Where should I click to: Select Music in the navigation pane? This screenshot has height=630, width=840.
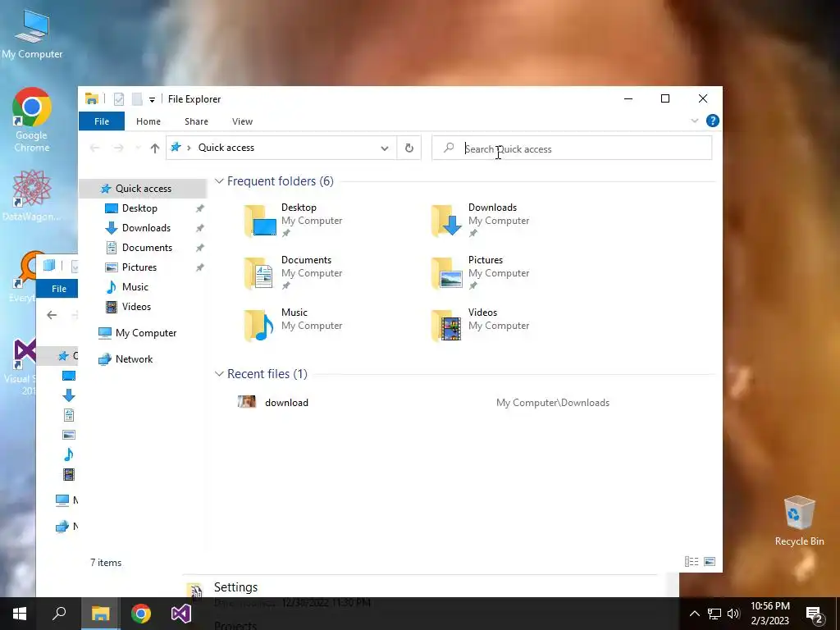click(x=135, y=287)
